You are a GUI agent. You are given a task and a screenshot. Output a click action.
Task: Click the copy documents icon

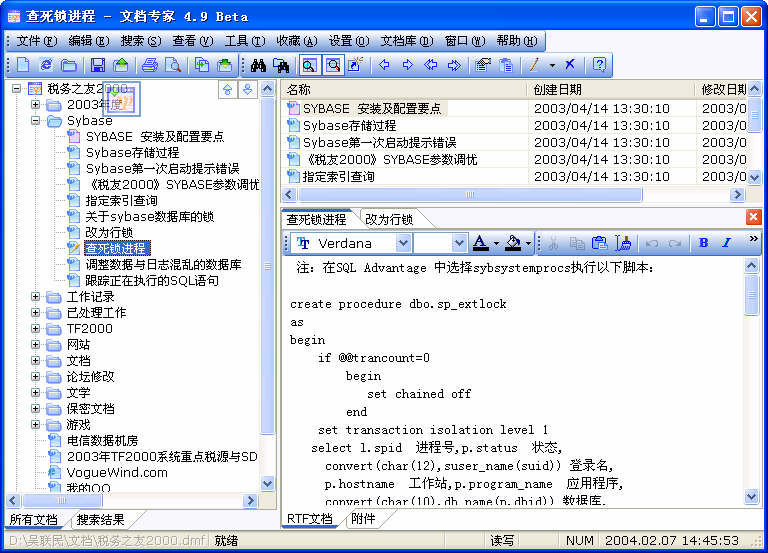pos(202,65)
